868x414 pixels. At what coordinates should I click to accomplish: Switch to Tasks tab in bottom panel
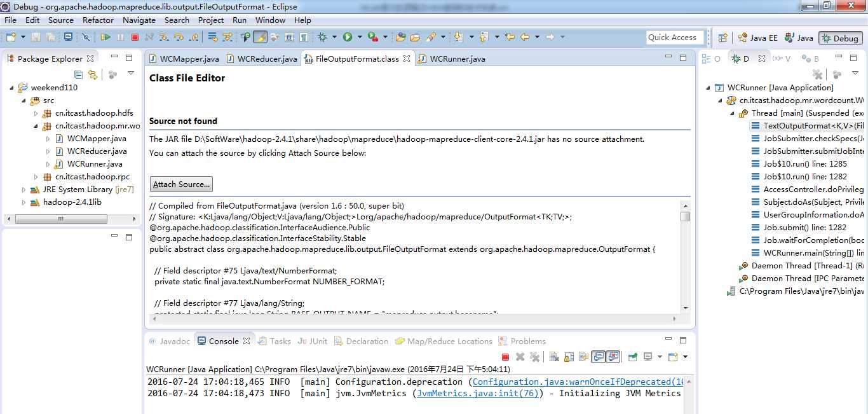pos(274,342)
